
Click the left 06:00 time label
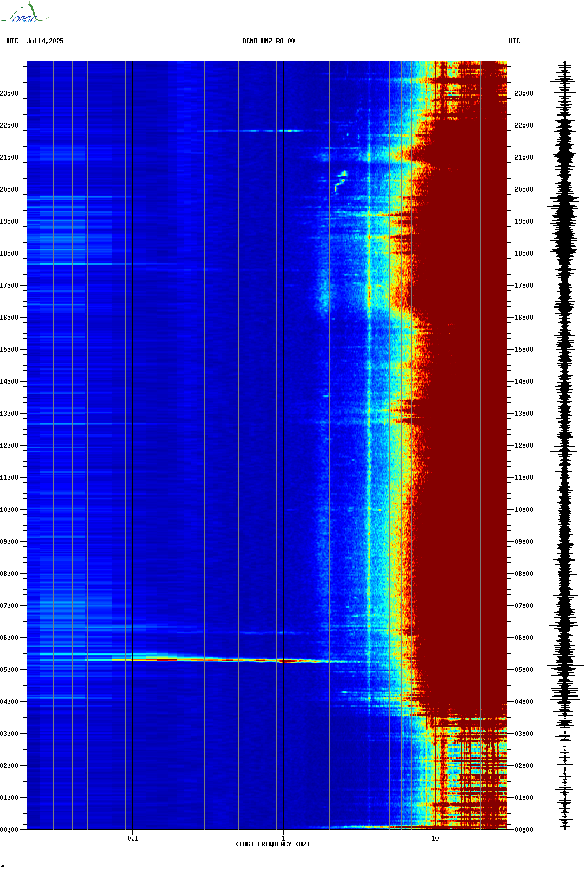(9, 638)
